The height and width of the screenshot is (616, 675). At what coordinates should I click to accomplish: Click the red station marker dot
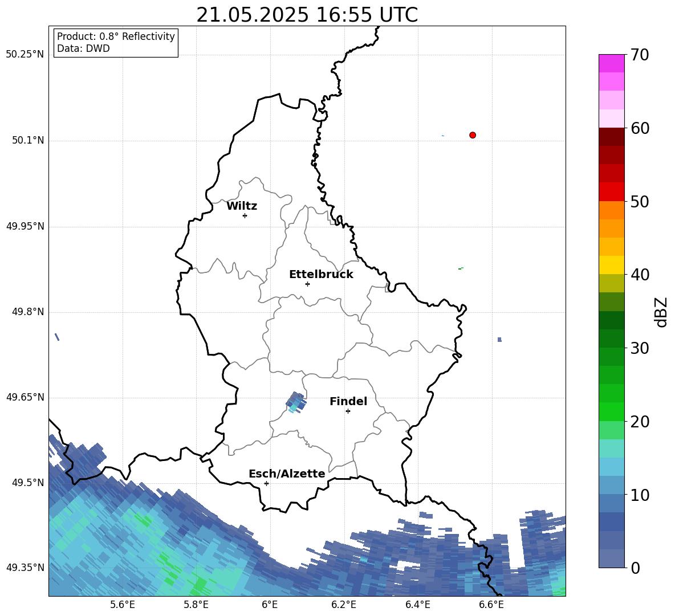[473, 135]
